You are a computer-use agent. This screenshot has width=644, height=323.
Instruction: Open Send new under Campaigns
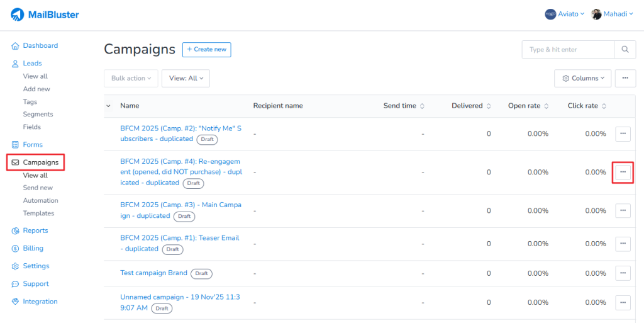[x=38, y=188]
